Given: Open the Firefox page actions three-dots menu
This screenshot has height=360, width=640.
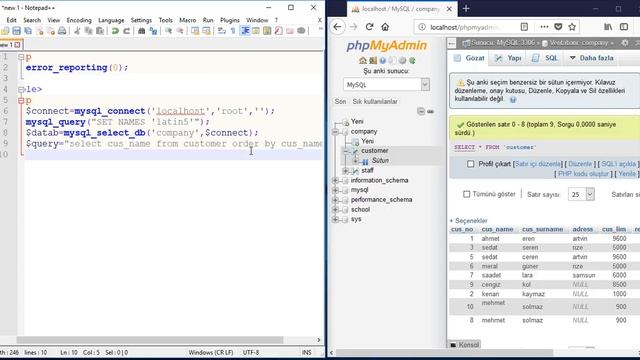Looking at the screenshot, I should tap(544, 27).
